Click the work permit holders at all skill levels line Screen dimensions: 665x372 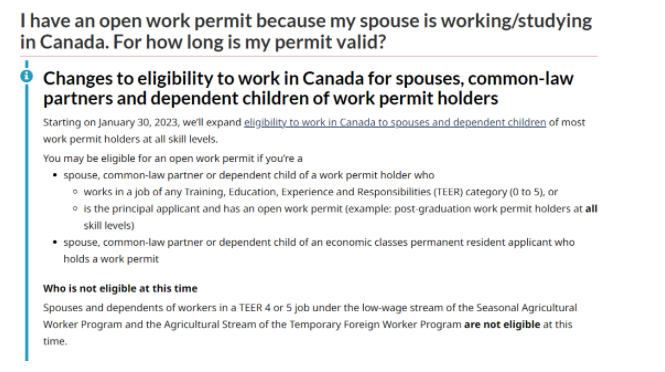click(130, 139)
